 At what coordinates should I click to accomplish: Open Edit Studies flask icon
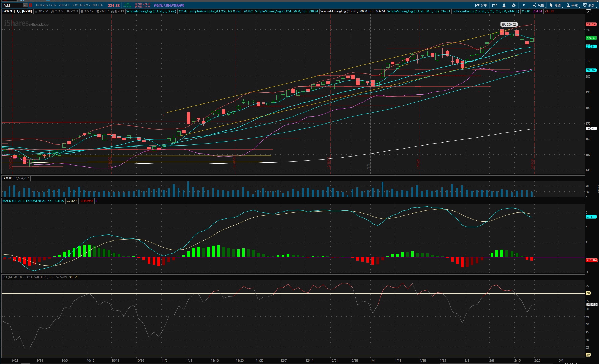[504, 5]
